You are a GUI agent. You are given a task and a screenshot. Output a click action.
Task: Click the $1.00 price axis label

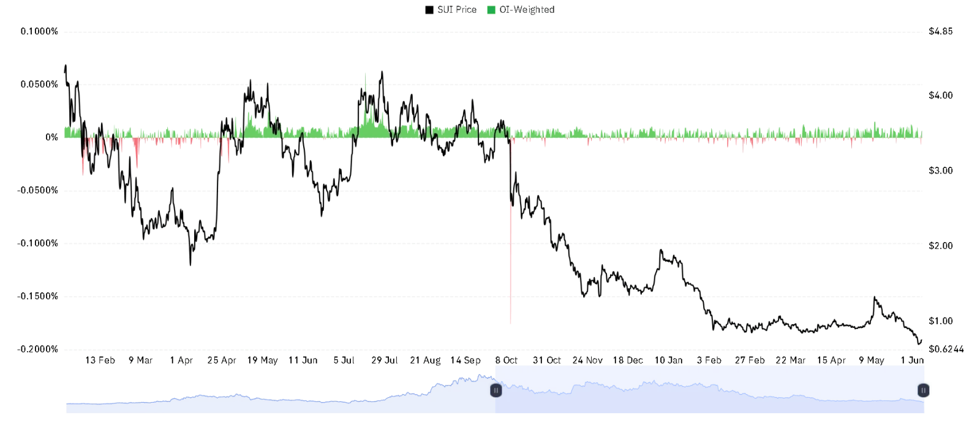941,321
